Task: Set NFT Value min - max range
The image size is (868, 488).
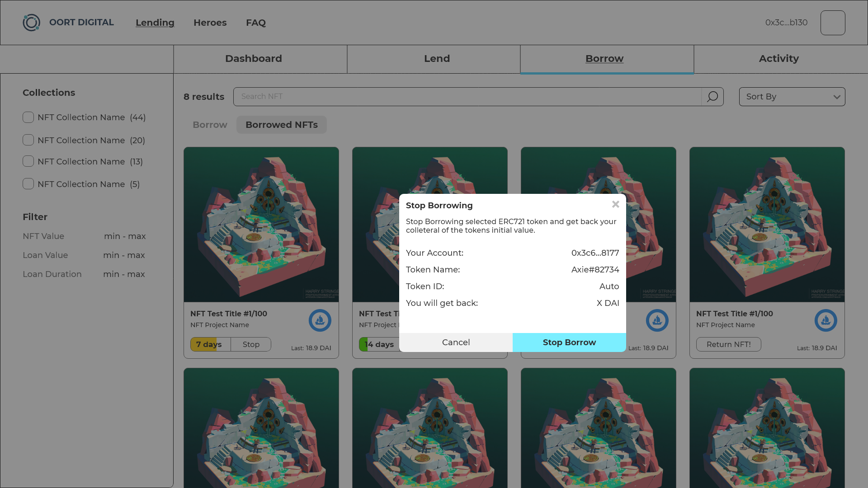Action: pyautogui.click(x=125, y=236)
